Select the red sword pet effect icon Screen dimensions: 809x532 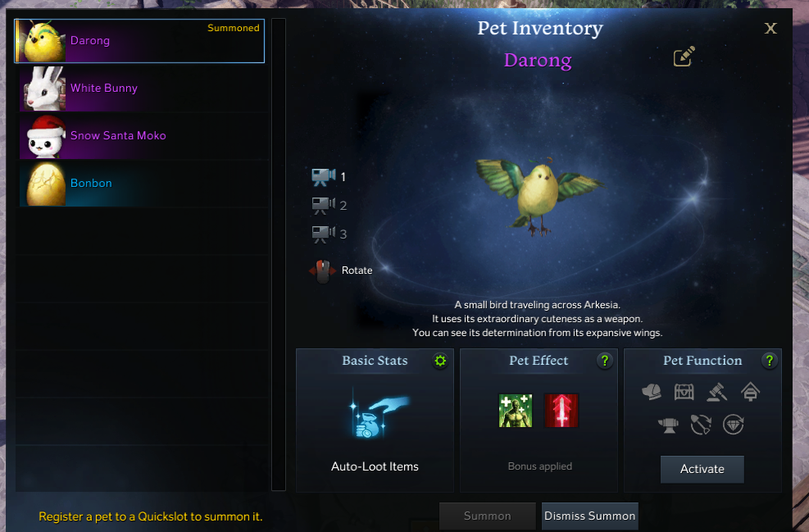click(x=561, y=410)
